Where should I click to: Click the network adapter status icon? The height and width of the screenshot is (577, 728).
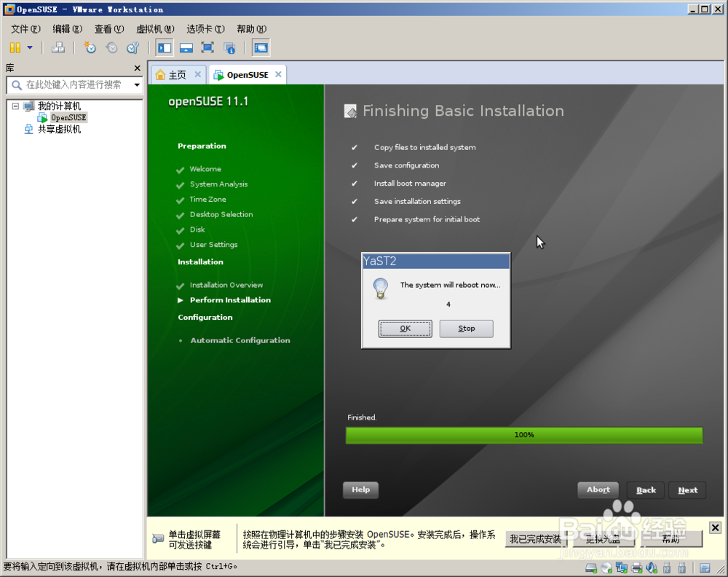622,568
